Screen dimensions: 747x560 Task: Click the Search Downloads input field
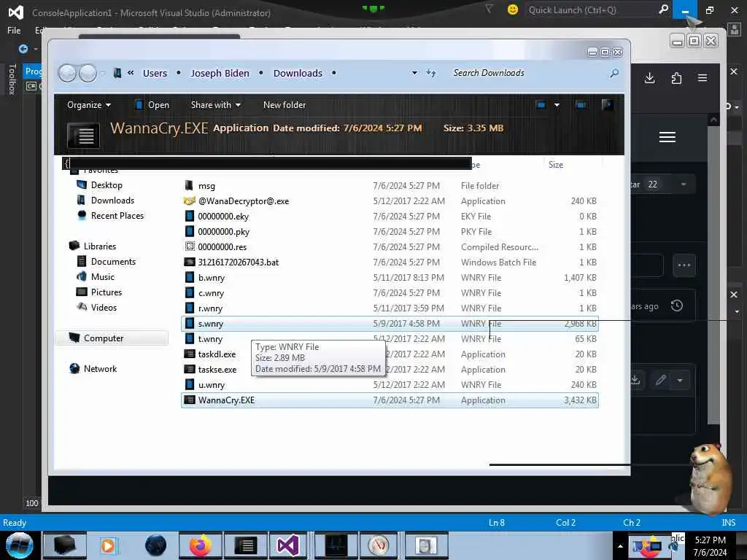click(528, 73)
